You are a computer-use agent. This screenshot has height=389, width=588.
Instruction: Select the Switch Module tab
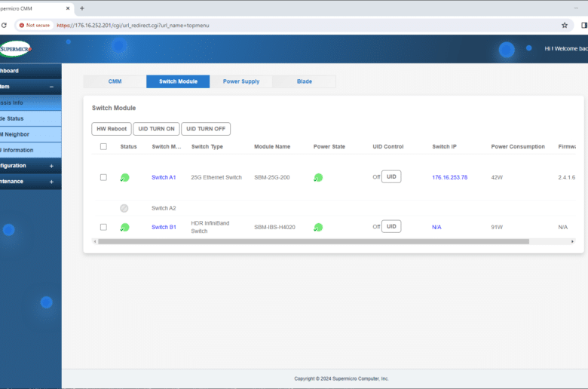178,81
